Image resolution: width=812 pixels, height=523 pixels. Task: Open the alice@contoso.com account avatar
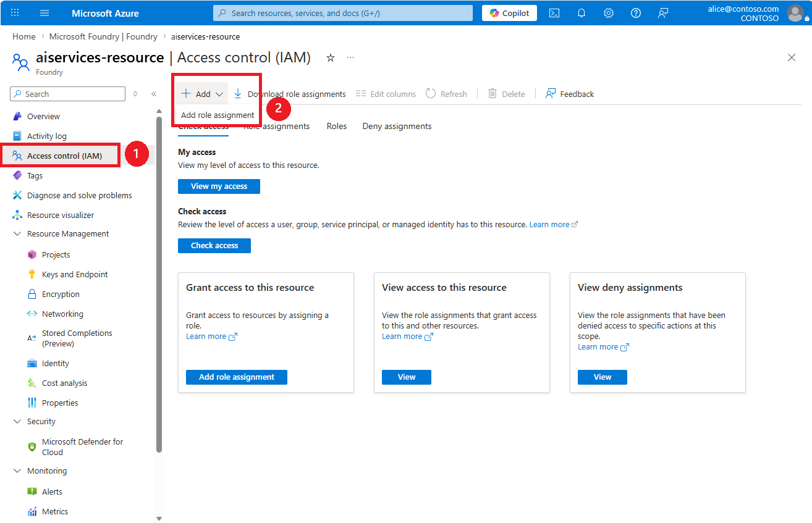795,13
